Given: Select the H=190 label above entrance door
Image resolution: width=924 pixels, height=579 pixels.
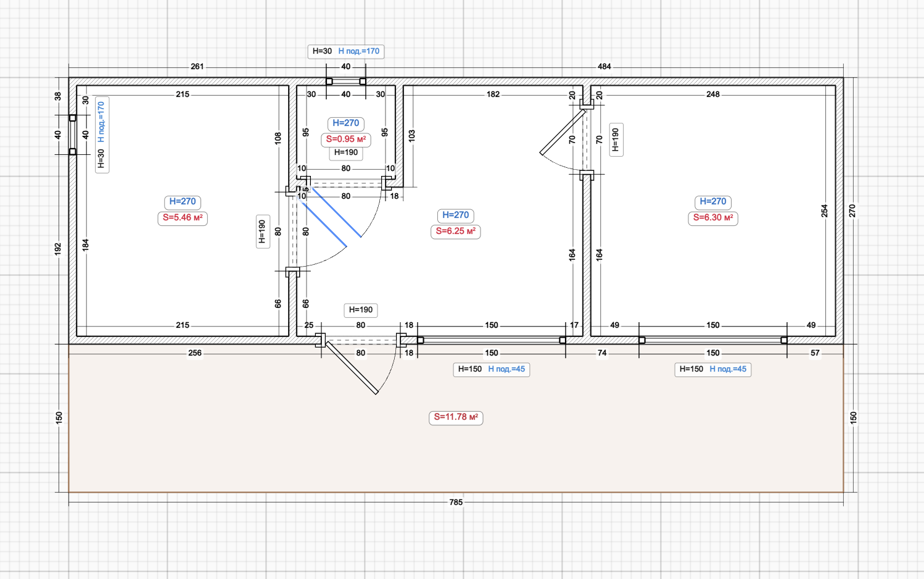Looking at the screenshot, I should pos(361,310).
